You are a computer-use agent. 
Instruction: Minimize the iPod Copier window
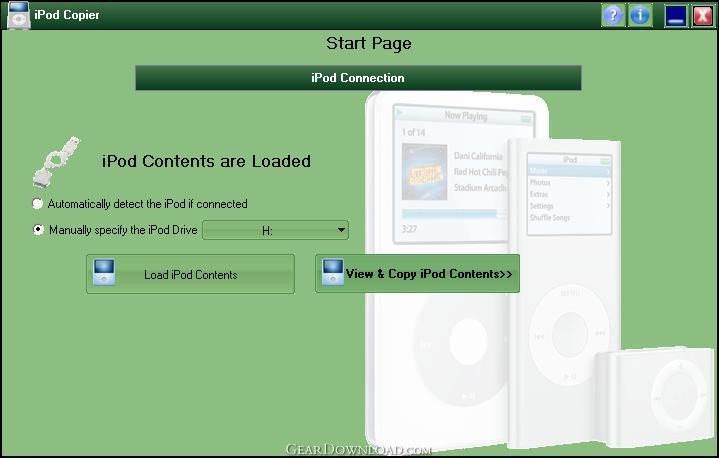[x=676, y=16]
